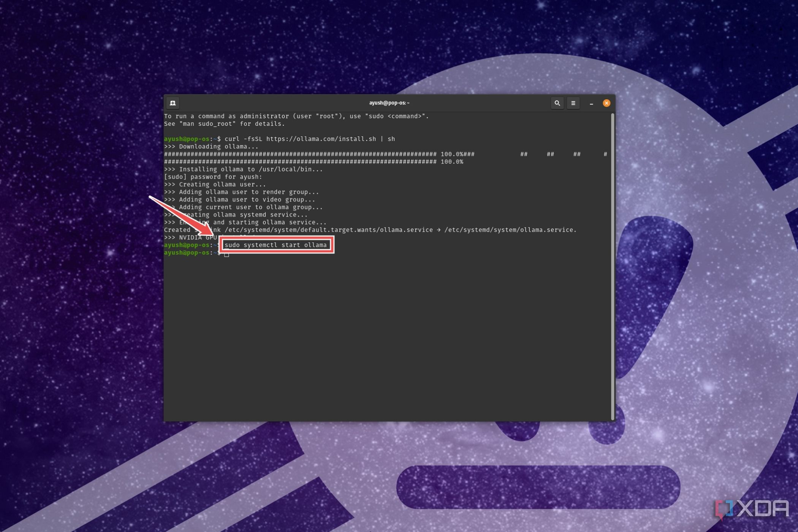Click 'sudo systemctl start ollama' command
Viewport: 798px width, 532px height.
click(276, 245)
